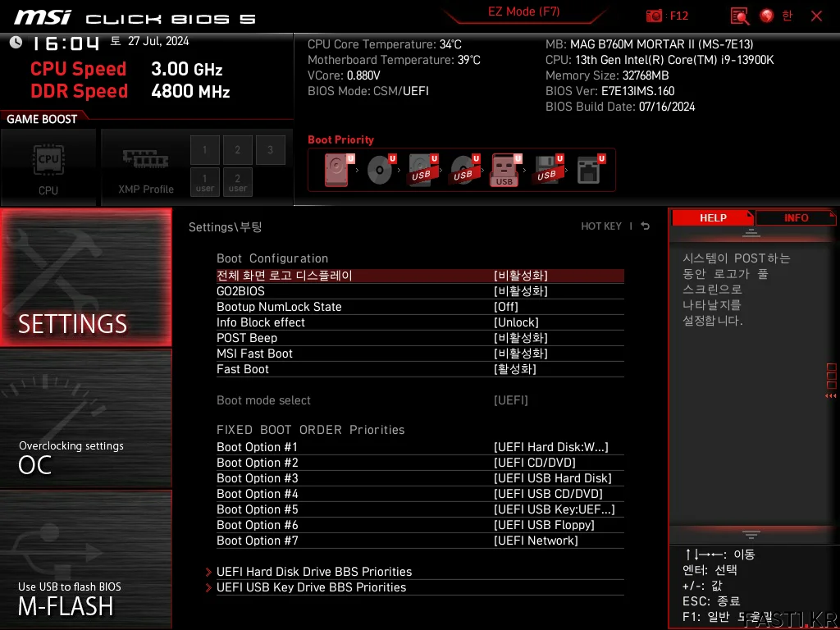This screenshot has width=840, height=630.
Task: Change language via the red globe icon
Action: coord(767,16)
